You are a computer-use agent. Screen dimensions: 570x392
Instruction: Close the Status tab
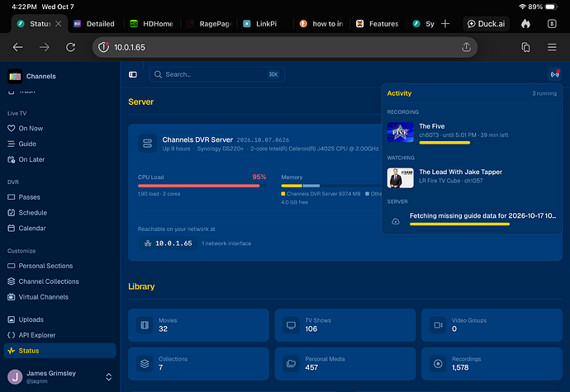tap(59, 24)
